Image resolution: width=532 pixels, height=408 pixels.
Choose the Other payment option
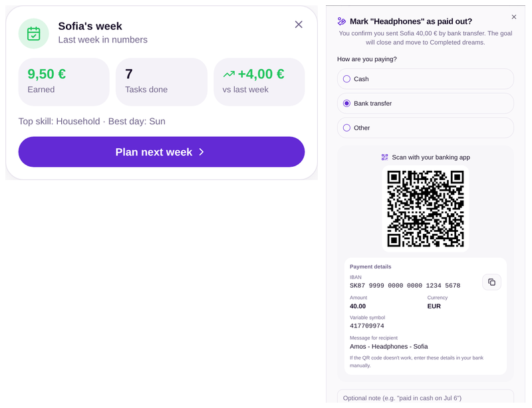426,128
